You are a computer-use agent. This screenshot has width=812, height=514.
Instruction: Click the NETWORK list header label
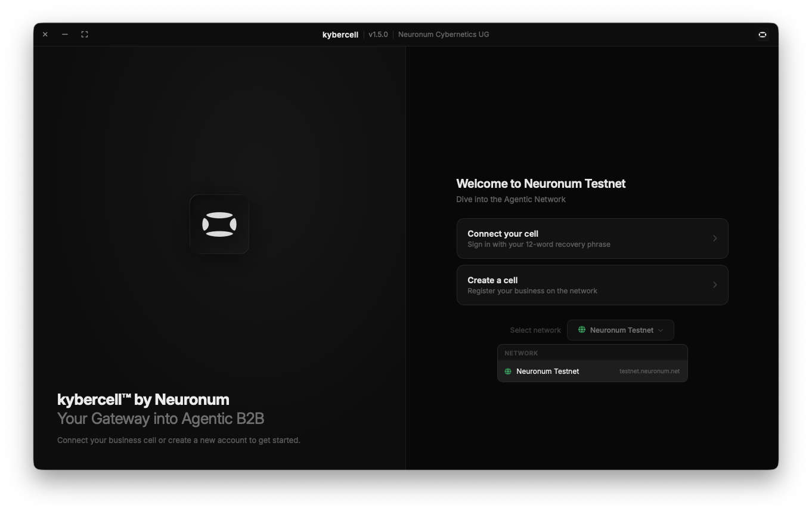click(521, 353)
